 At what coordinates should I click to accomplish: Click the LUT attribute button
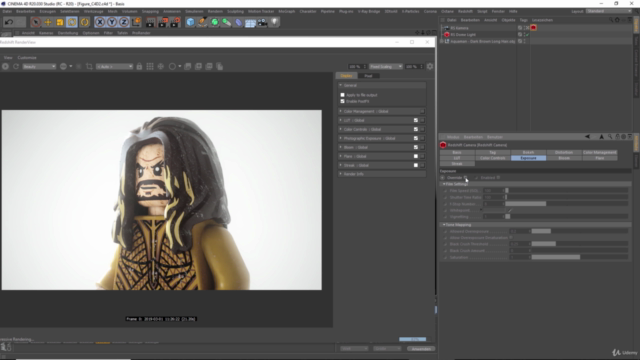click(x=457, y=158)
